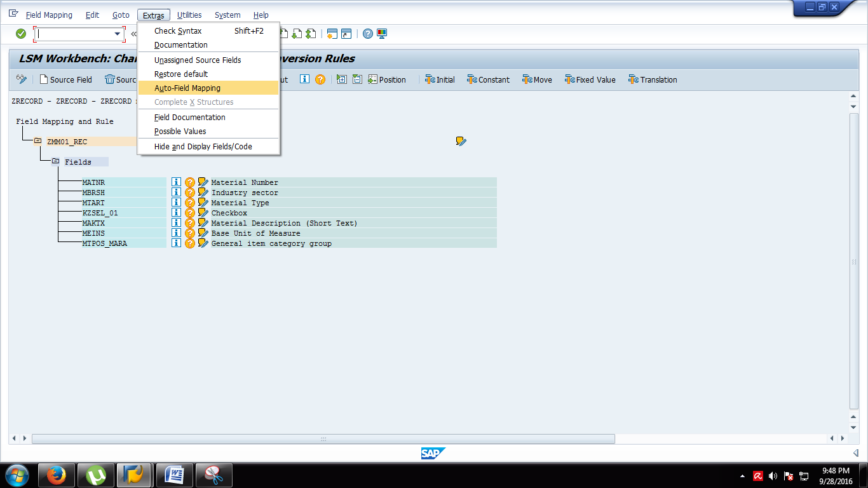Open Snipping Tool from the taskbar
Image resolution: width=868 pixels, height=488 pixels.
[214, 475]
